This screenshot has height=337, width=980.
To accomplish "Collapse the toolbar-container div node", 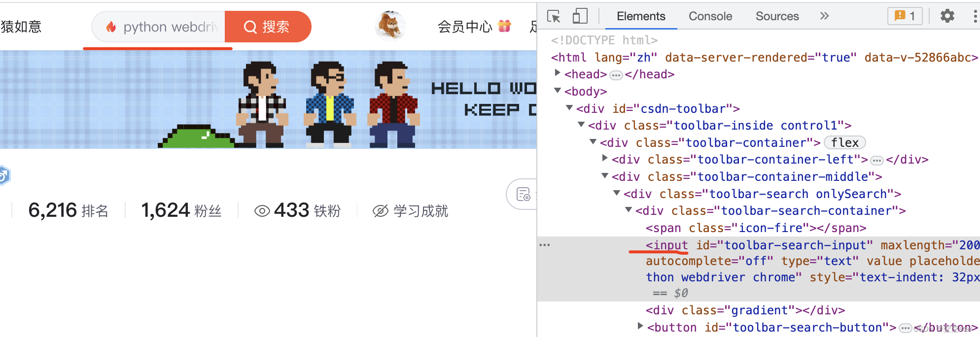I will pyautogui.click(x=593, y=142).
